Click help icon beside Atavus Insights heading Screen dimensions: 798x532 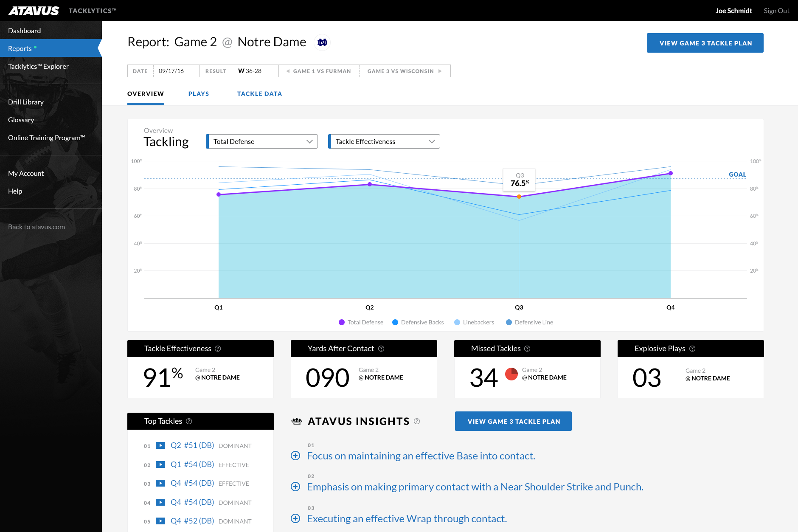(417, 421)
